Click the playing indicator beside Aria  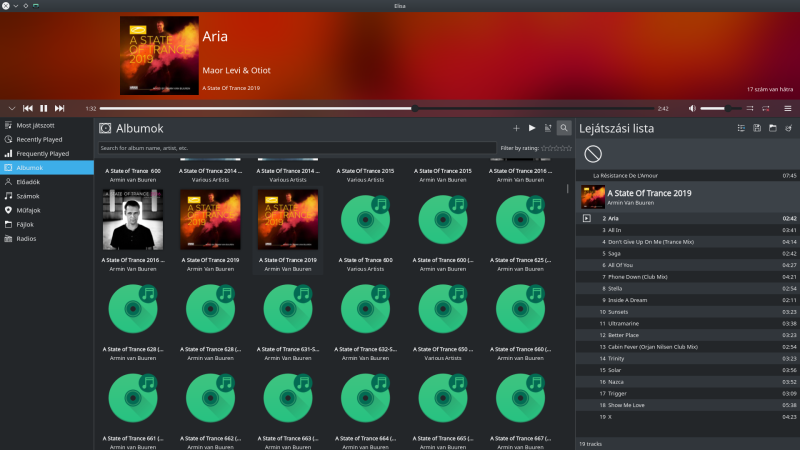coord(587,218)
